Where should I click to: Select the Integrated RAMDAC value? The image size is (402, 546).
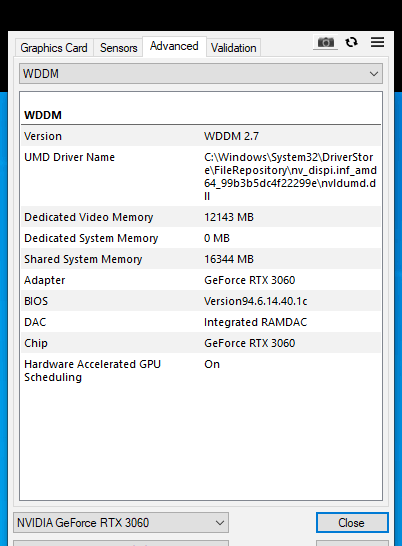[255, 322]
